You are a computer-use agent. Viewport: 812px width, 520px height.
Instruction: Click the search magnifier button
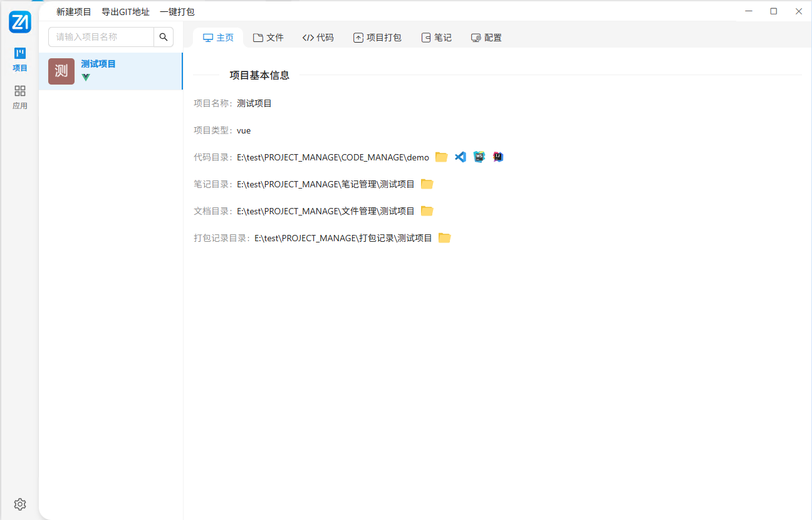click(164, 37)
